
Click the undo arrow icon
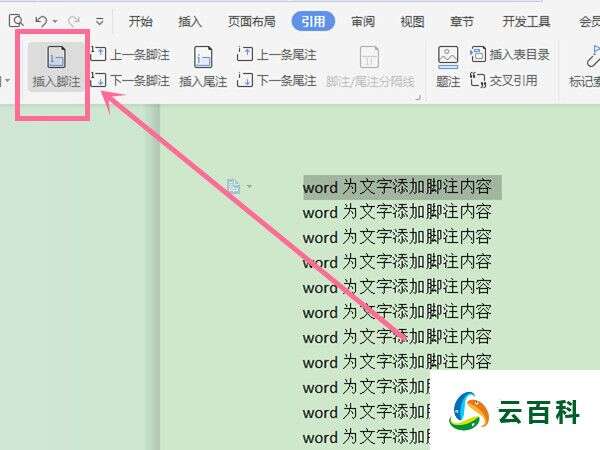click(x=41, y=21)
